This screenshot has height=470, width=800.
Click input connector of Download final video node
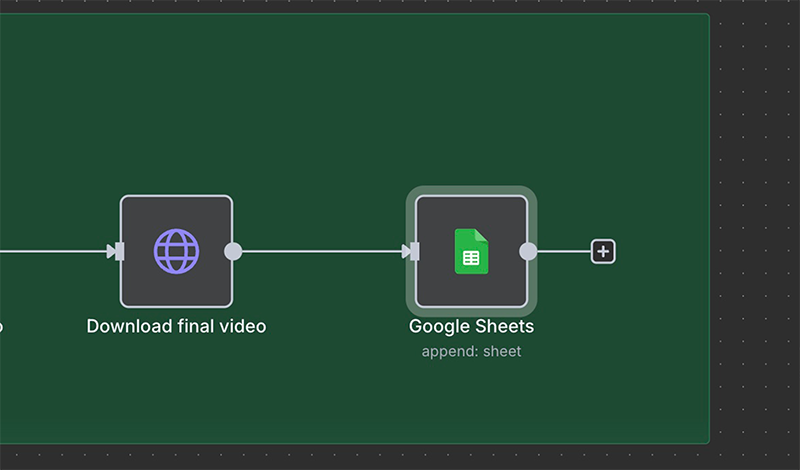pos(120,251)
